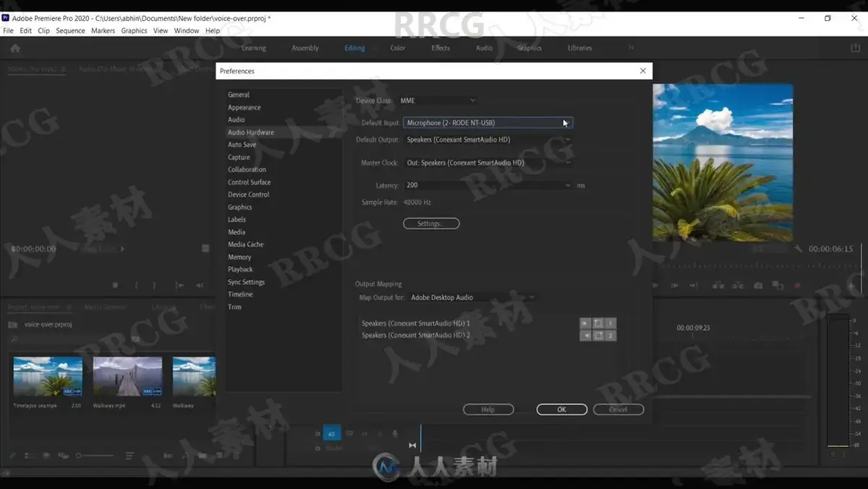Screen dimensions: 868x489
Task: Open the Default Output speakers dropdown
Action: pyautogui.click(x=488, y=140)
